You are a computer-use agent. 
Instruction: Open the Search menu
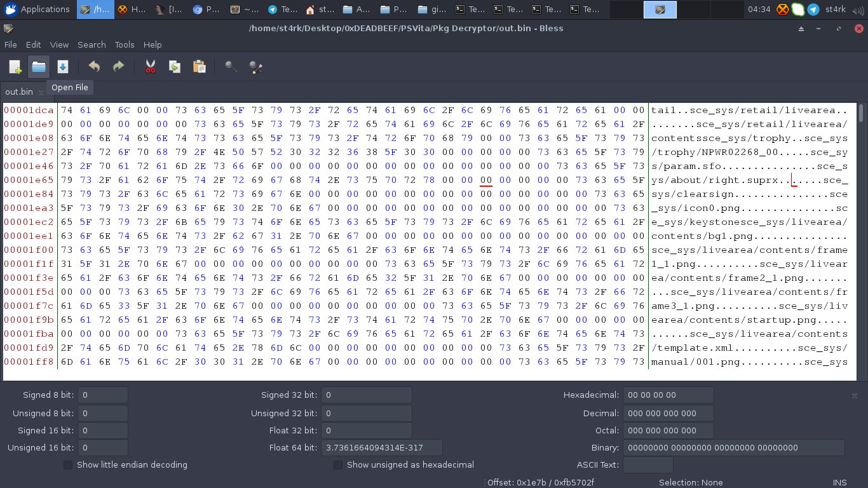click(92, 44)
